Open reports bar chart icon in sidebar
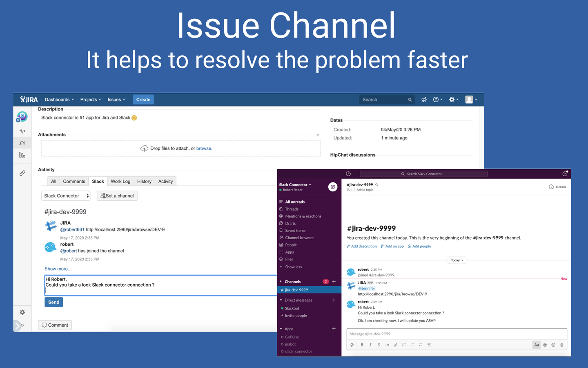 pyautogui.click(x=22, y=155)
